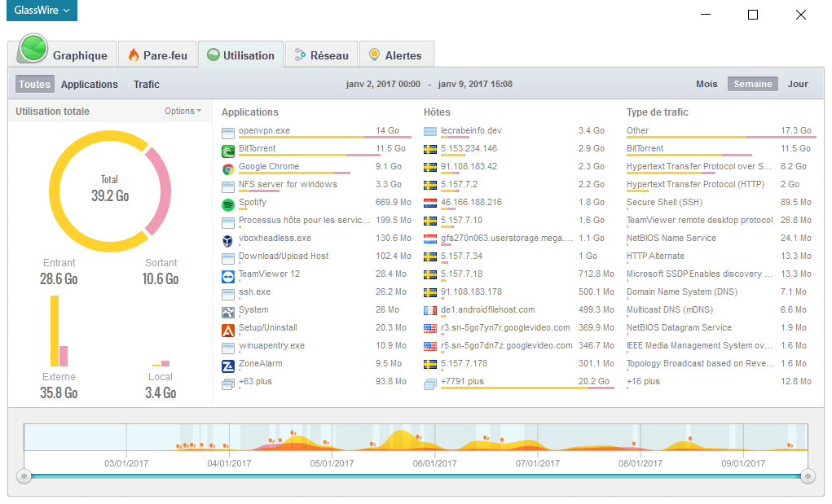Select Secure Shell (SSH) traffic type
The image size is (832, 504).
719,203
